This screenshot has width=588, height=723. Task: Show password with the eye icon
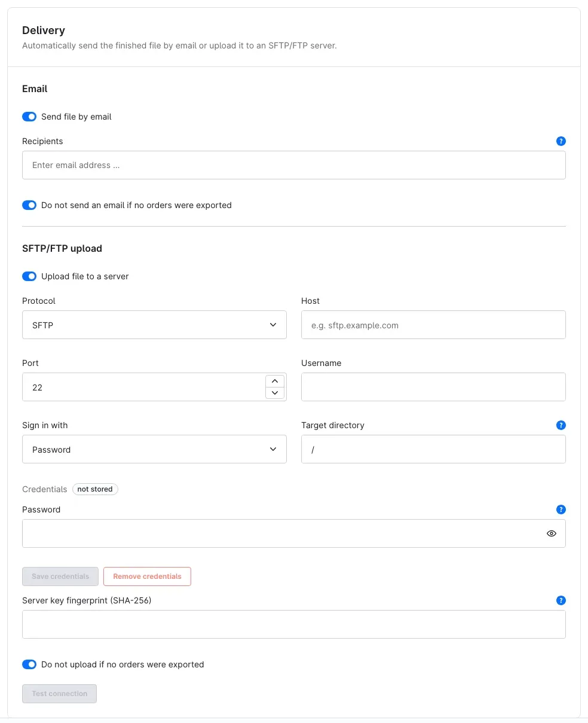[x=552, y=533]
